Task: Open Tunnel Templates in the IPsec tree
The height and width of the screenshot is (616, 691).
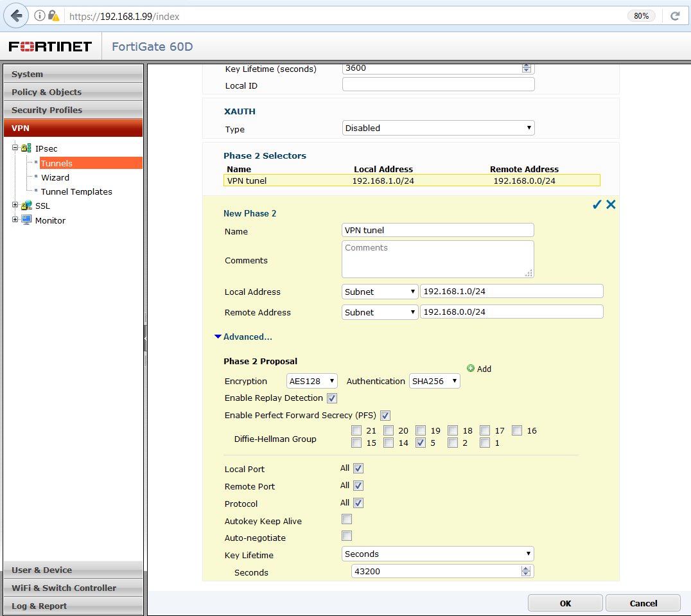Action: click(x=76, y=191)
